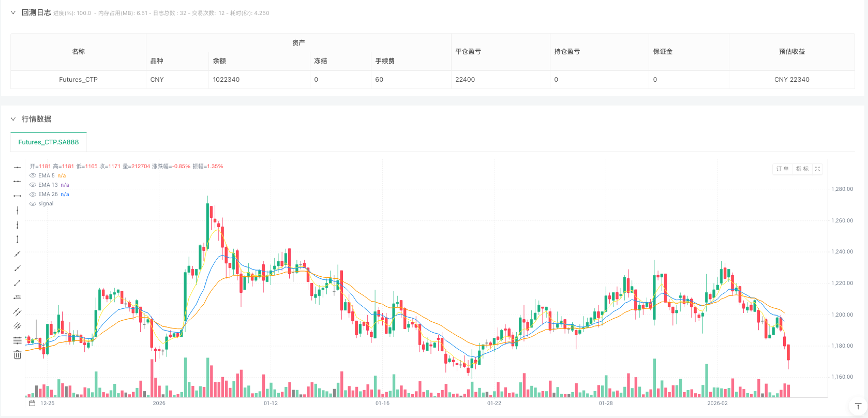Image resolution: width=868 pixels, height=418 pixels.
Task: Select the horizontal segment drawing tool
Action: [17, 196]
